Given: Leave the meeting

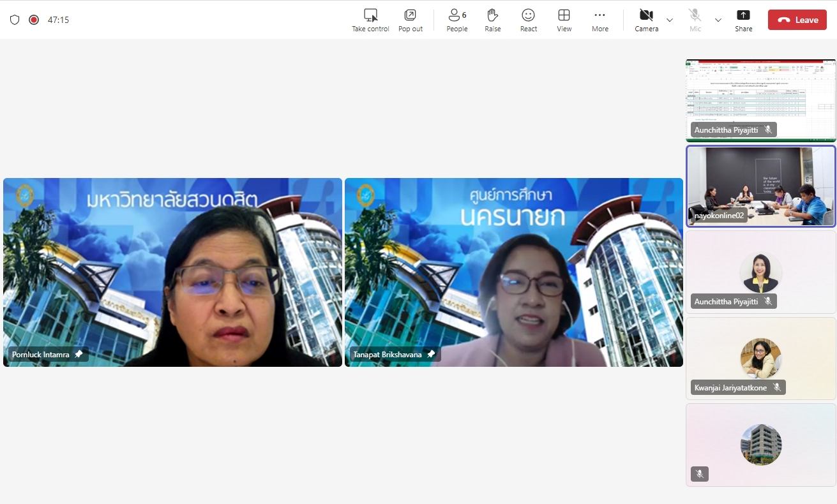Looking at the screenshot, I should [x=797, y=20].
